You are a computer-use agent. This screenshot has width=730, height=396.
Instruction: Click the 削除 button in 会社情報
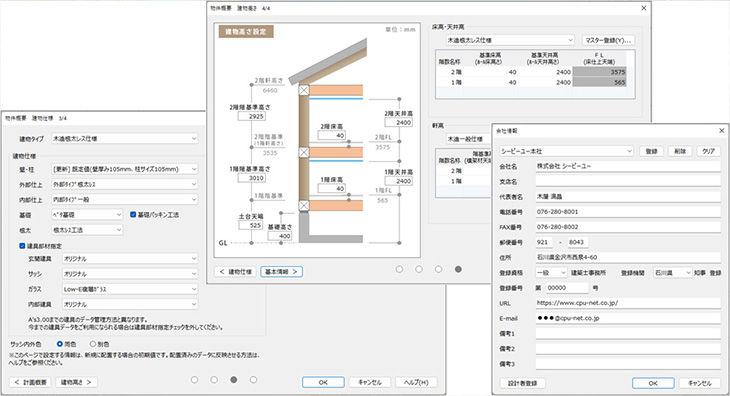(680, 151)
